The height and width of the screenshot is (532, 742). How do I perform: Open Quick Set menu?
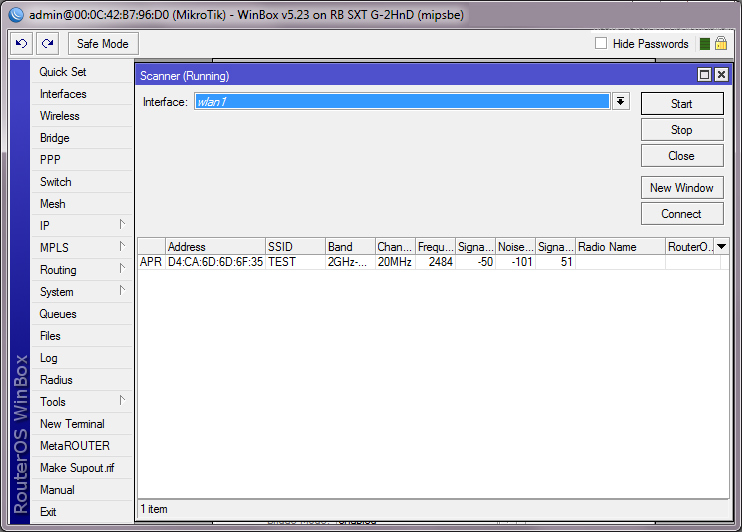click(81, 72)
